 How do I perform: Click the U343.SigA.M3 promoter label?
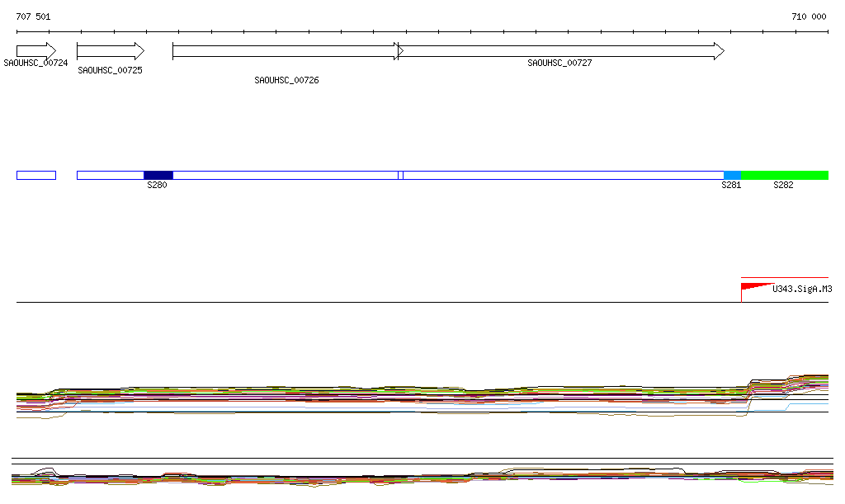click(x=801, y=289)
